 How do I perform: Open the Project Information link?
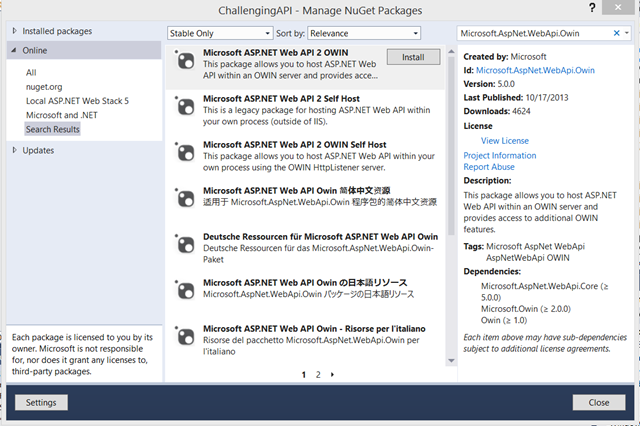point(500,155)
